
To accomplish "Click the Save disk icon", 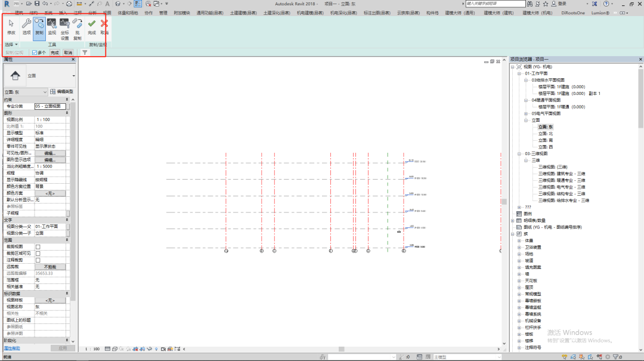I will pos(37,4).
